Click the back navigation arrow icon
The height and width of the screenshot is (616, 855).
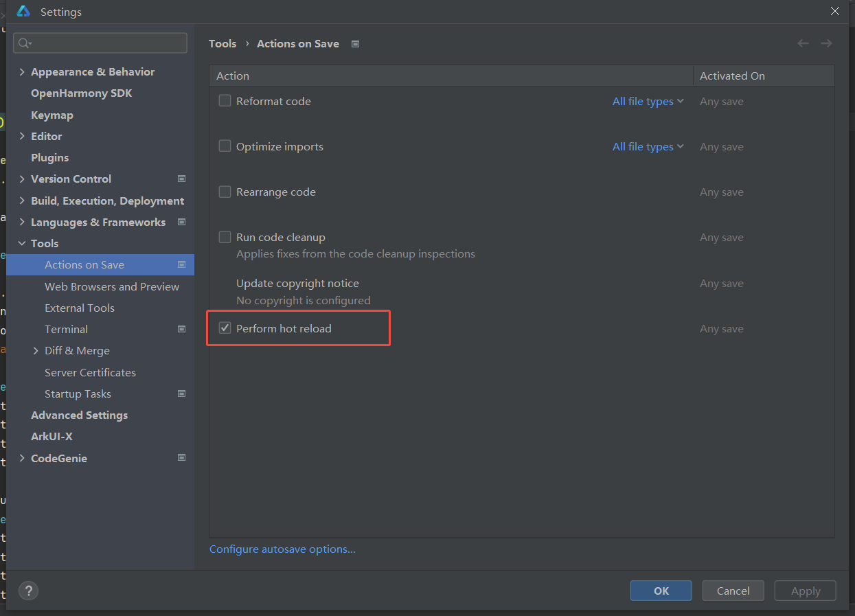click(x=803, y=43)
